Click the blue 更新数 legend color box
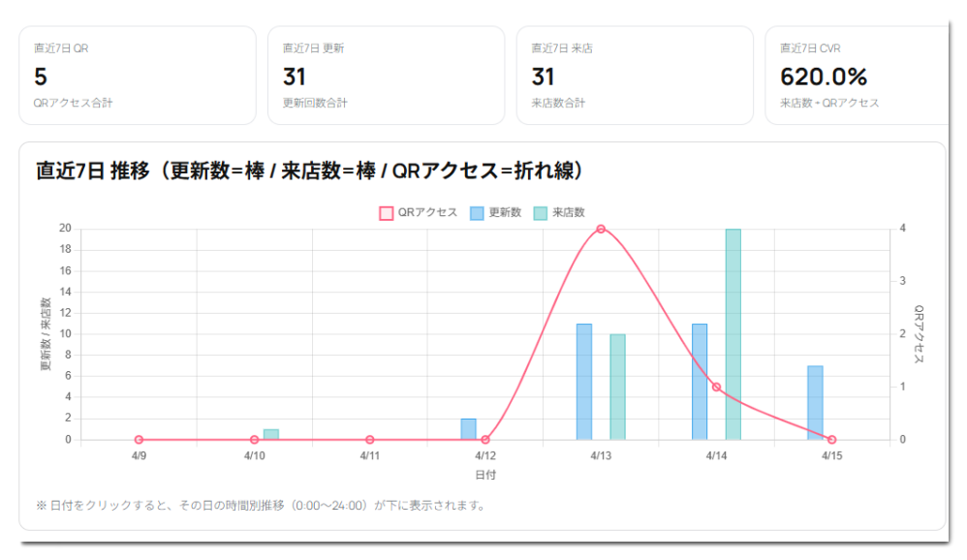The height and width of the screenshot is (560, 967). [x=477, y=212]
